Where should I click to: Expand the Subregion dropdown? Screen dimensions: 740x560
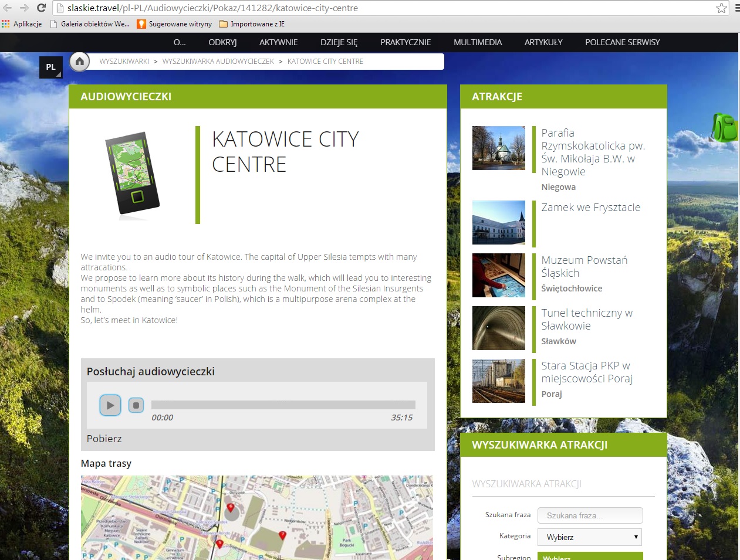(x=590, y=557)
